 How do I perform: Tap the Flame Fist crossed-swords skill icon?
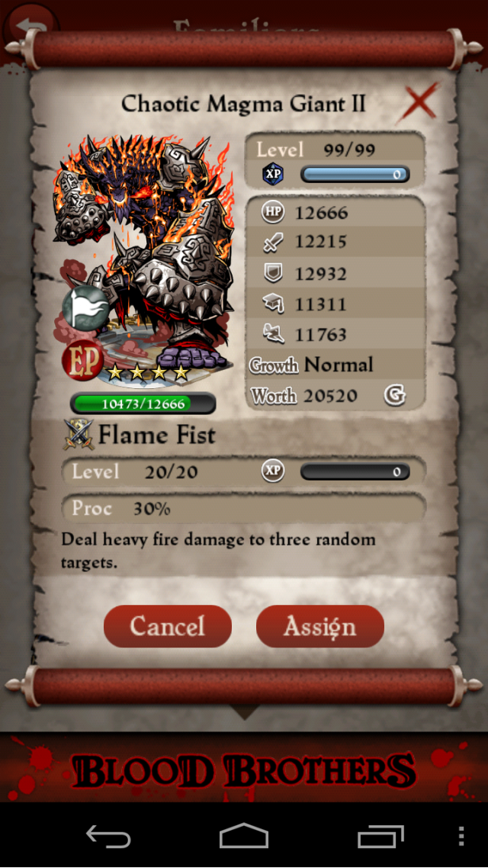79,435
